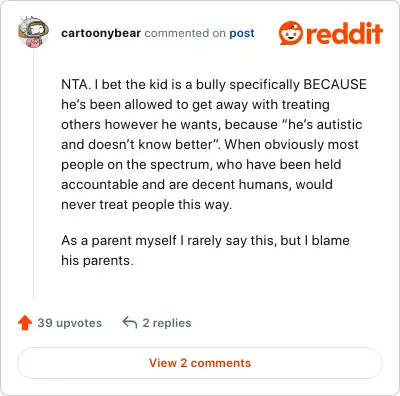Click the "39 upvotes" count
Screen dimensions: 400x396
tap(69, 323)
